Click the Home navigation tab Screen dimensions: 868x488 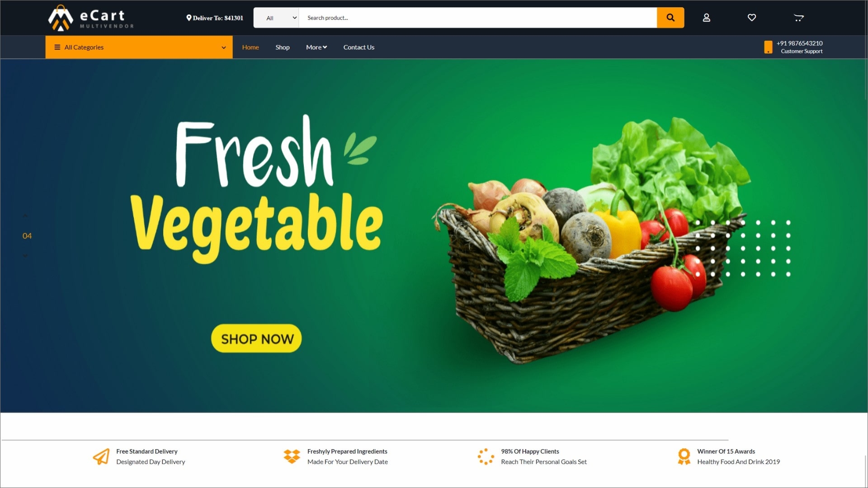point(250,47)
